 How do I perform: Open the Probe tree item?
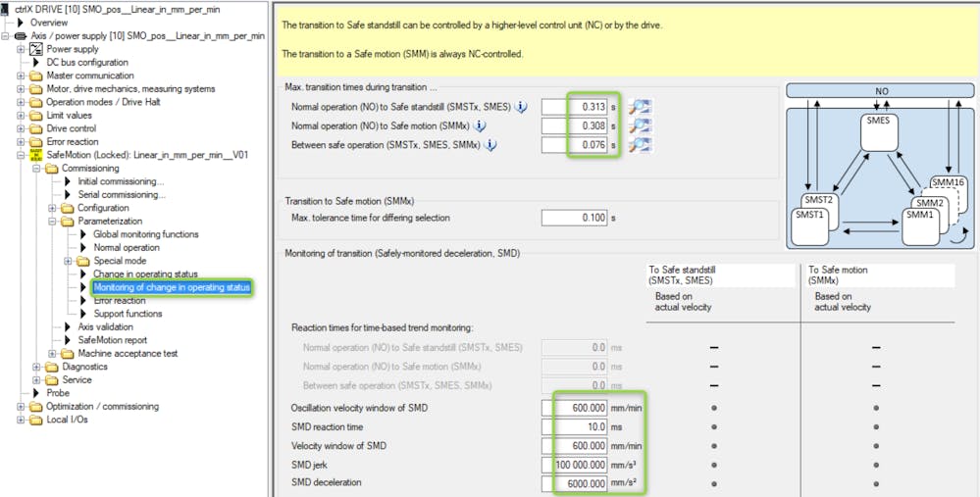pos(58,393)
